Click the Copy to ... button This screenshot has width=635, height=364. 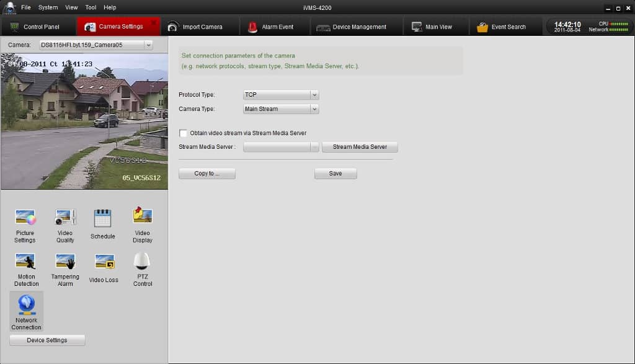[206, 174]
